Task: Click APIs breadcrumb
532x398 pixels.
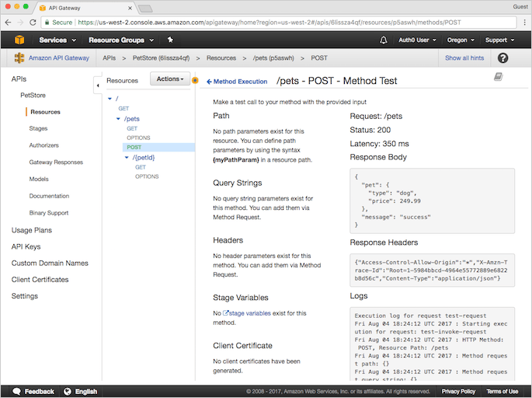Action: click(110, 58)
